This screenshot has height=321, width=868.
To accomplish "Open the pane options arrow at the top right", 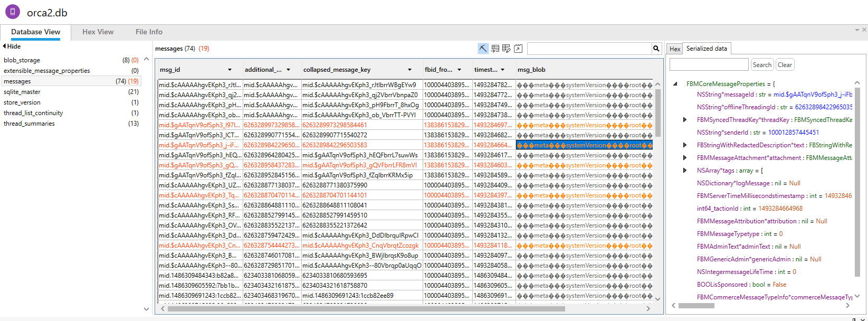I will coord(857,30).
